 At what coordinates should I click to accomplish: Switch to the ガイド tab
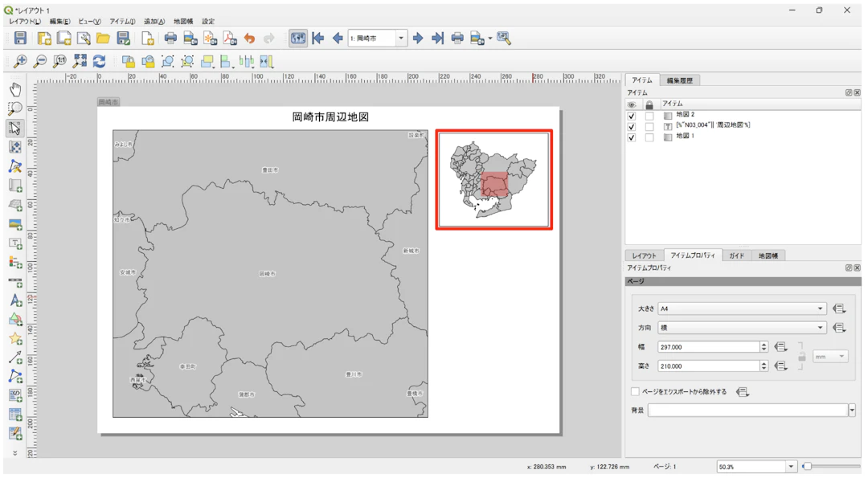(736, 255)
